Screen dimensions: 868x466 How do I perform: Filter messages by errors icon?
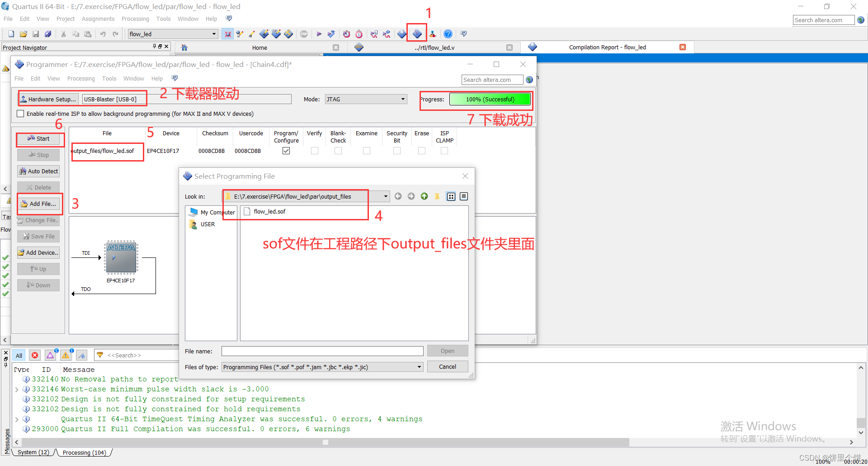click(x=35, y=355)
